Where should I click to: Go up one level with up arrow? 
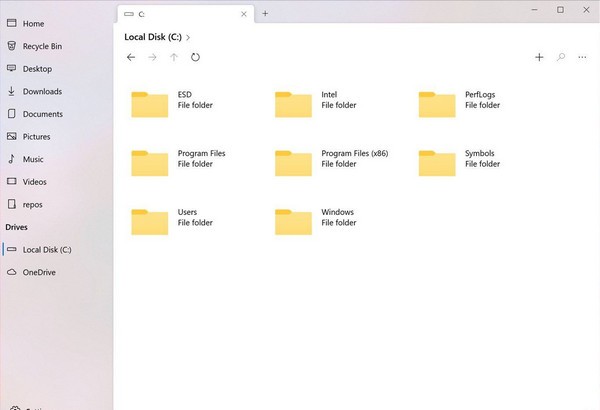pos(174,57)
